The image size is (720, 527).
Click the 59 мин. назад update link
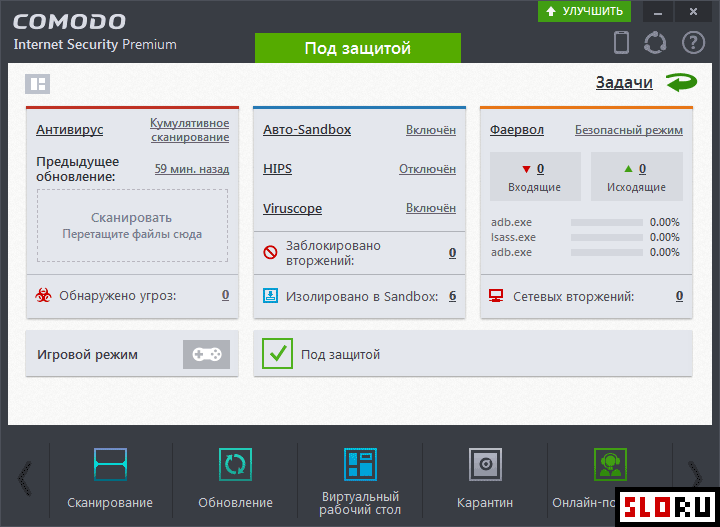pyautogui.click(x=192, y=169)
